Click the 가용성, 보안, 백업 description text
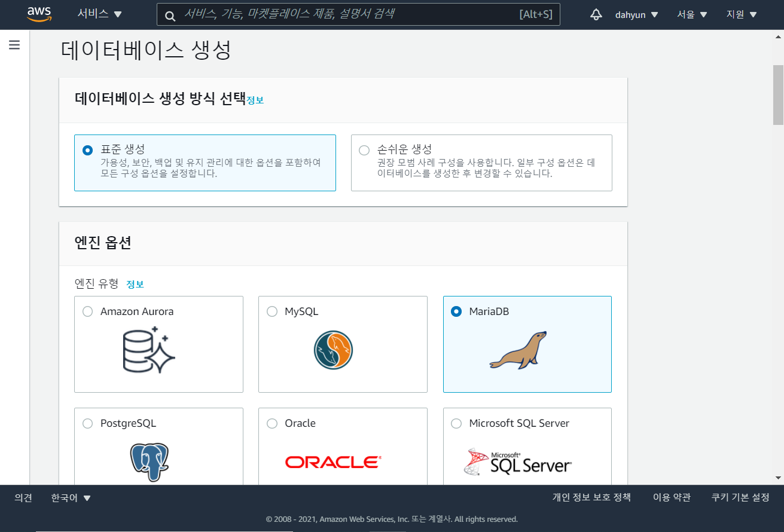Image resolution: width=784 pixels, height=532 pixels. click(x=211, y=168)
